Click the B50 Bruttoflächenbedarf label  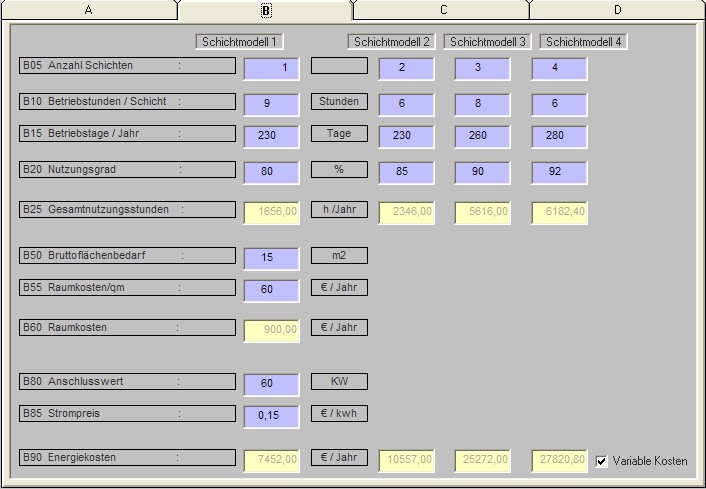pyautogui.click(x=127, y=255)
